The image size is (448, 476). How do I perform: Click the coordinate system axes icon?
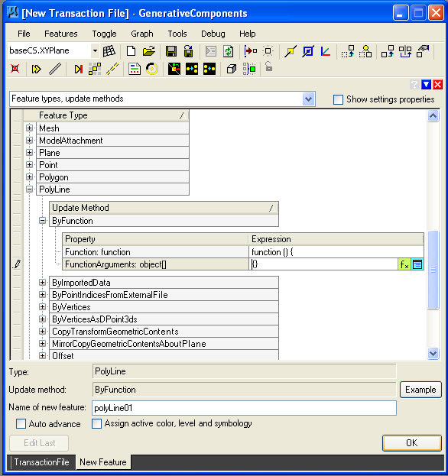[x=326, y=51]
